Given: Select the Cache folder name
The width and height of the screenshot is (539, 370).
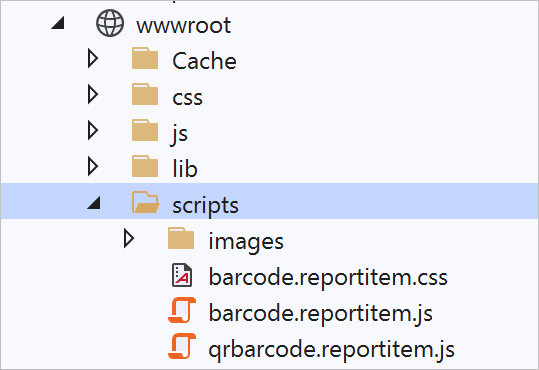Looking at the screenshot, I should (x=204, y=61).
